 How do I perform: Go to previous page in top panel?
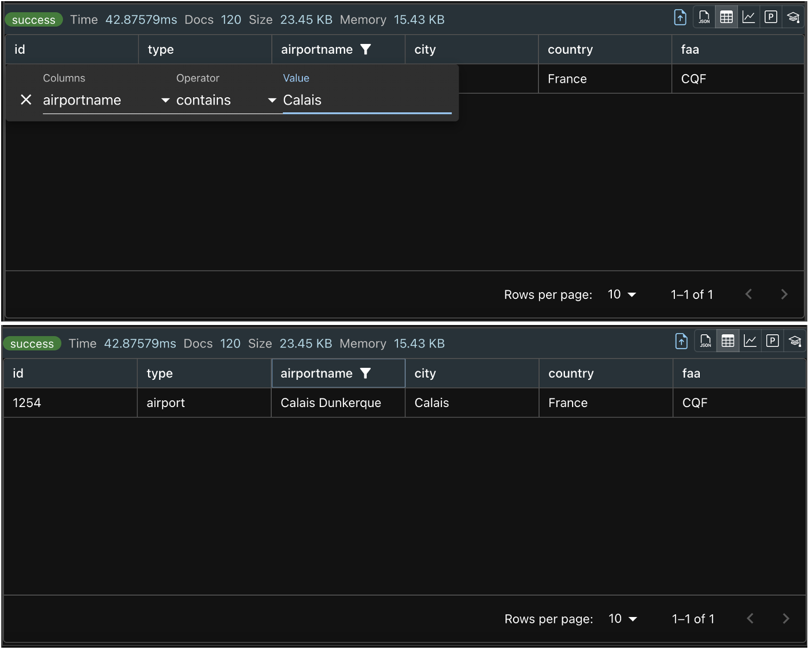coord(748,294)
